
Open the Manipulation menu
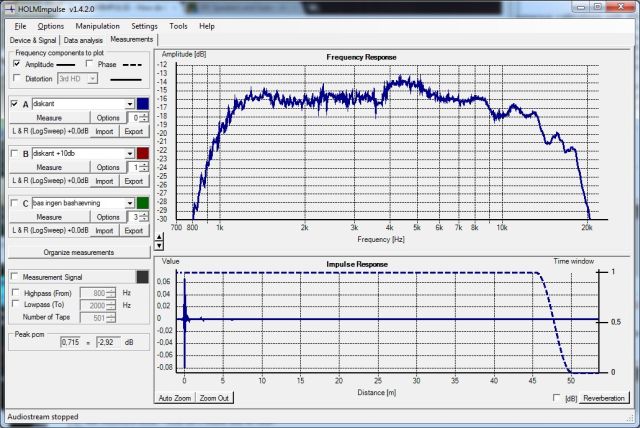pos(98,26)
